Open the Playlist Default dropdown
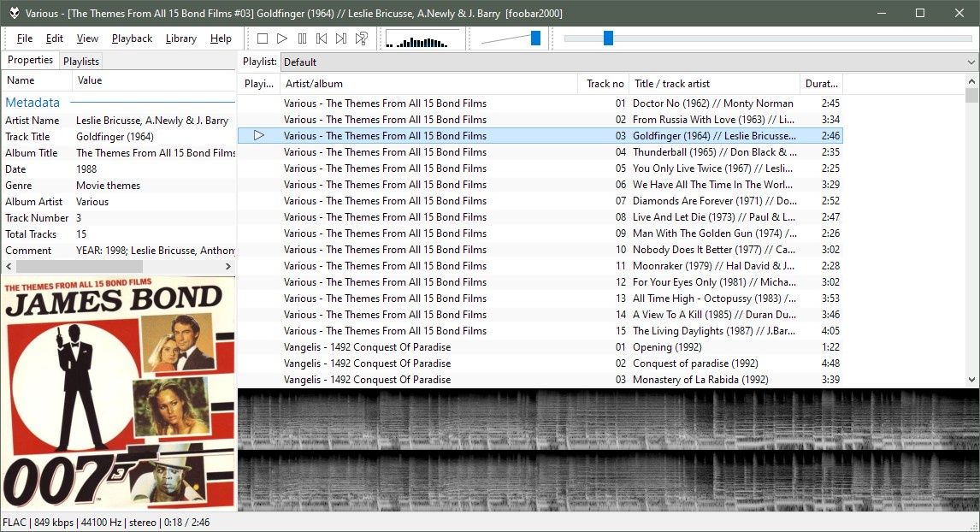This screenshot has height=532, width=980. point(629,62)
